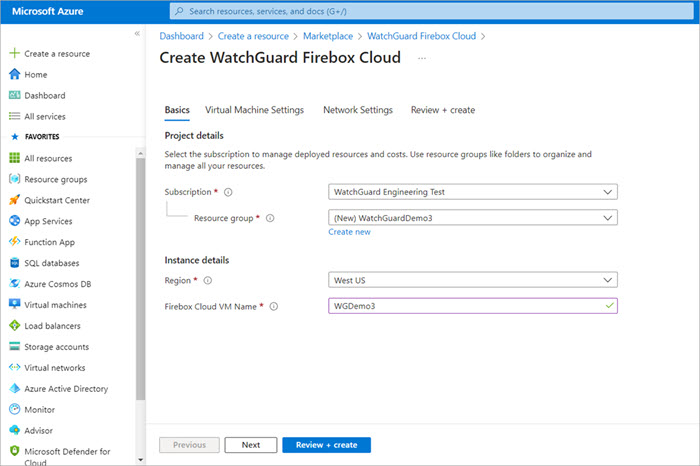The image size is (700, 466).
Task: Open the Resource group dropdown
Action: click(x=473, y=218)
